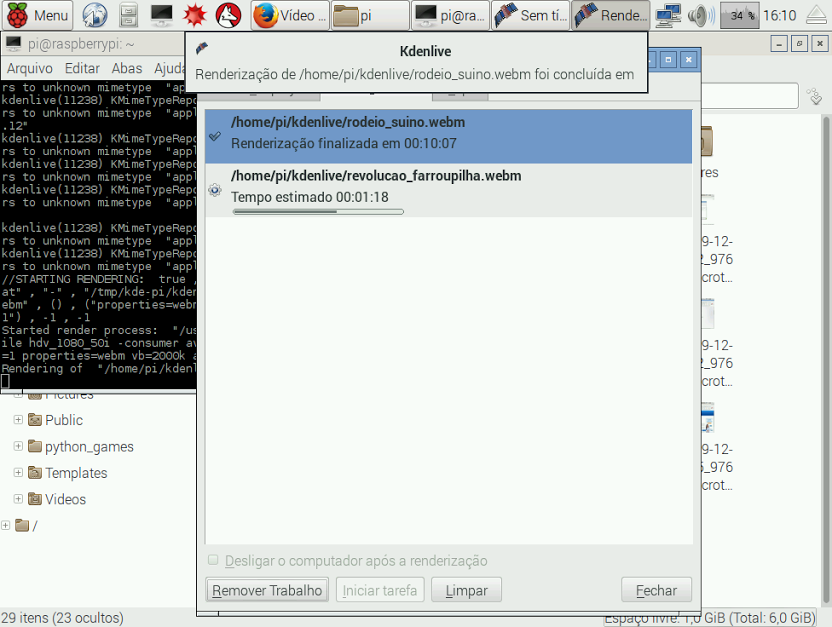This screenshot has width=832, height=627.
Task: Expand the python_games folder tree node
Action: click(x=18, y=446)
